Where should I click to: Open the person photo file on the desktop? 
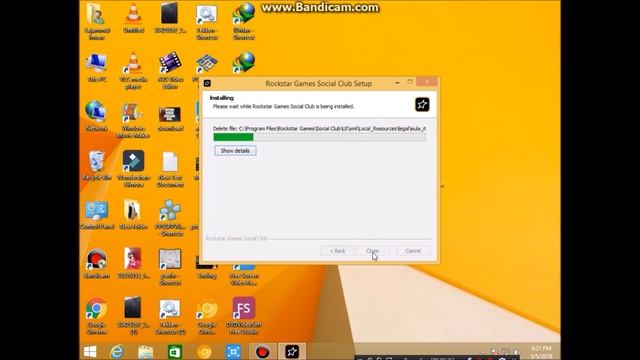[x=133, y=263]
